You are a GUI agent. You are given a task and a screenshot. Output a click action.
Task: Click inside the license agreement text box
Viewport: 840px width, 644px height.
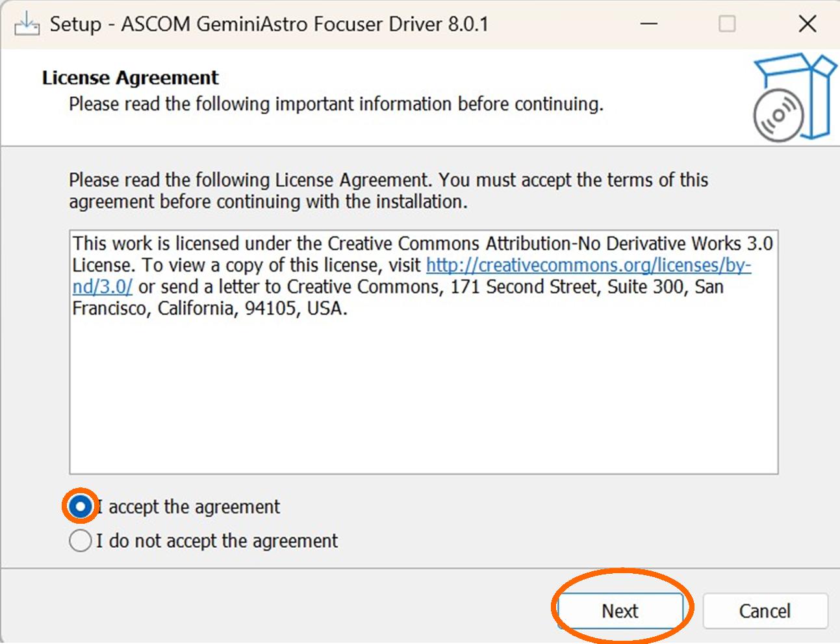point(424,352)
